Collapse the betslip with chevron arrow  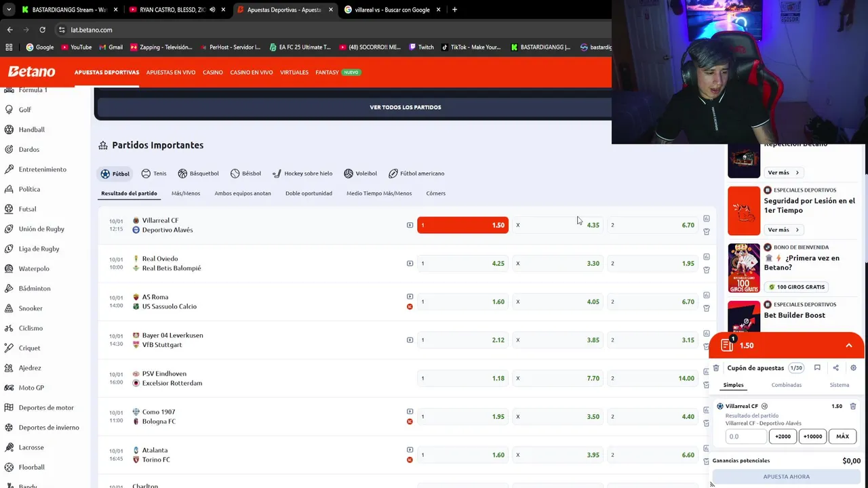point(849,346)
